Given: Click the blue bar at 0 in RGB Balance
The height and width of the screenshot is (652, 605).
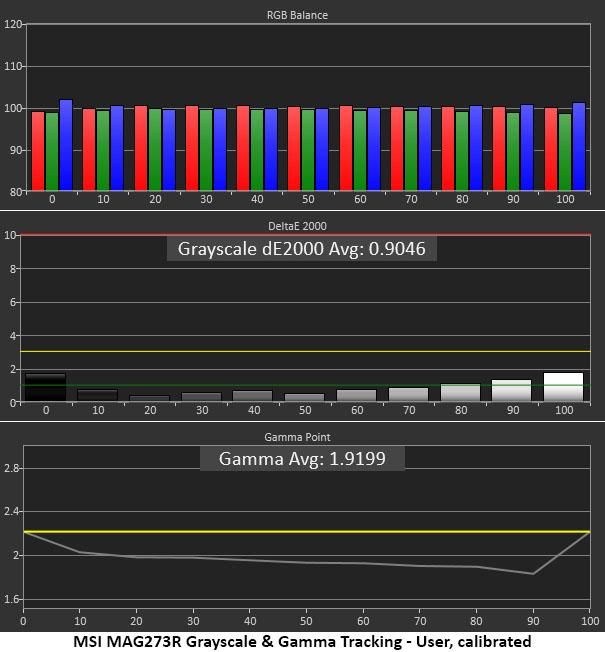Looking at the screenshot, I should (66, 145).
